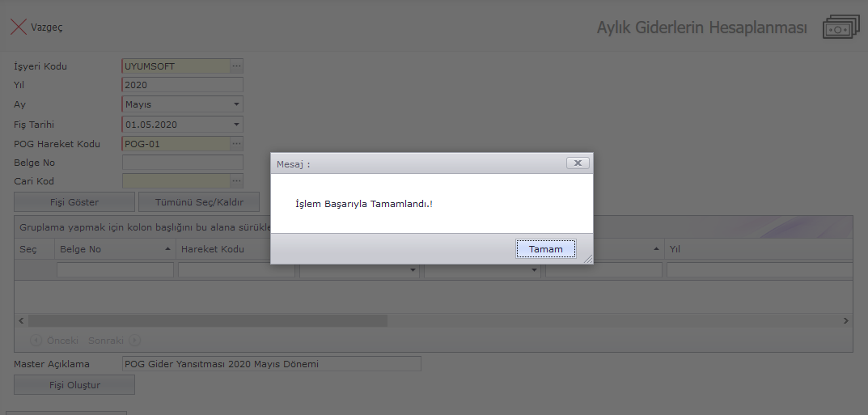
Task: Click the Fişi Göster button
Action: coord(74,201)
